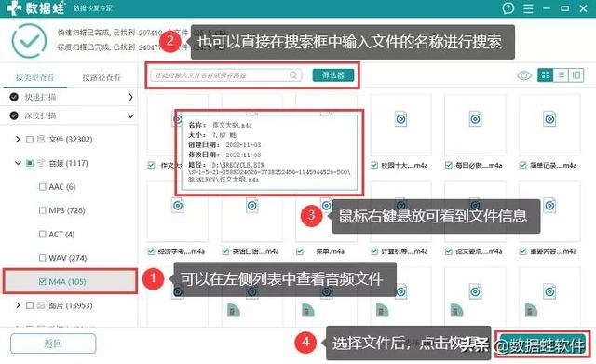Click the eye preview icon
Screen dimensions: 596x364
pos(524,75)
